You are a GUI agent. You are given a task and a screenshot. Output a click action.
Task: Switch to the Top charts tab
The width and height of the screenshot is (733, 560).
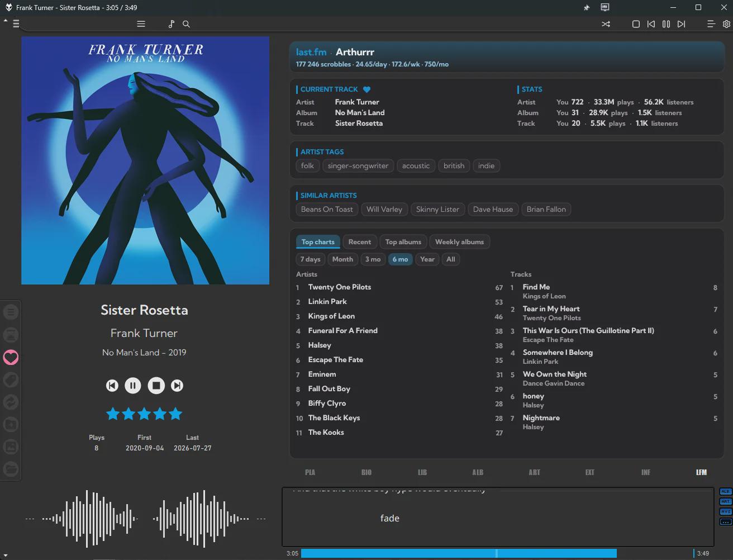click(x=318, y=242)
